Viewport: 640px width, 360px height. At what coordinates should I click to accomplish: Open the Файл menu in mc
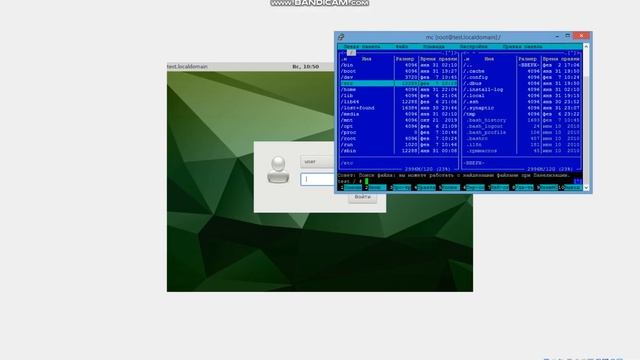[x=402, y=47]
